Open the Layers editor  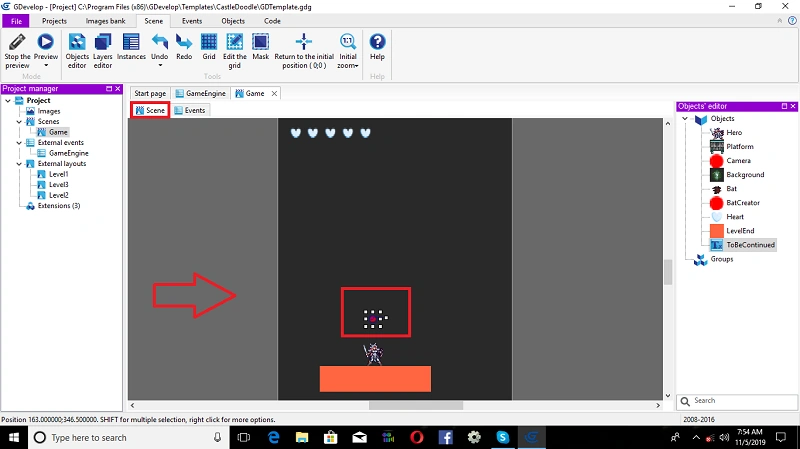tap(103, 51)
